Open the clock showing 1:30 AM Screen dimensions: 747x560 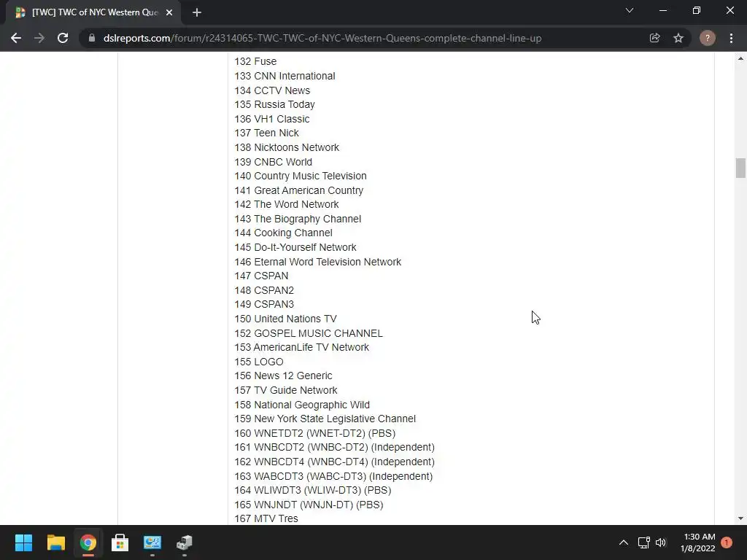click(x=698, y=542)
